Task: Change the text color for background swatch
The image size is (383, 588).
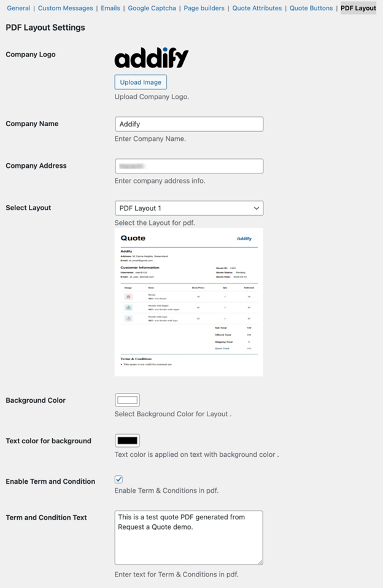Action: [x=126, y=440]
